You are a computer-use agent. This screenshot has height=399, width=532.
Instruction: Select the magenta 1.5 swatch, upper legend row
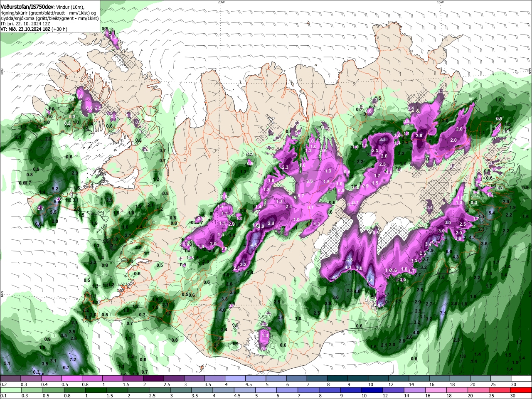133,378
